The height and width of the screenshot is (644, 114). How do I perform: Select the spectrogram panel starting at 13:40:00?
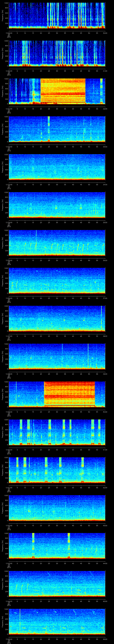(57, 432)
